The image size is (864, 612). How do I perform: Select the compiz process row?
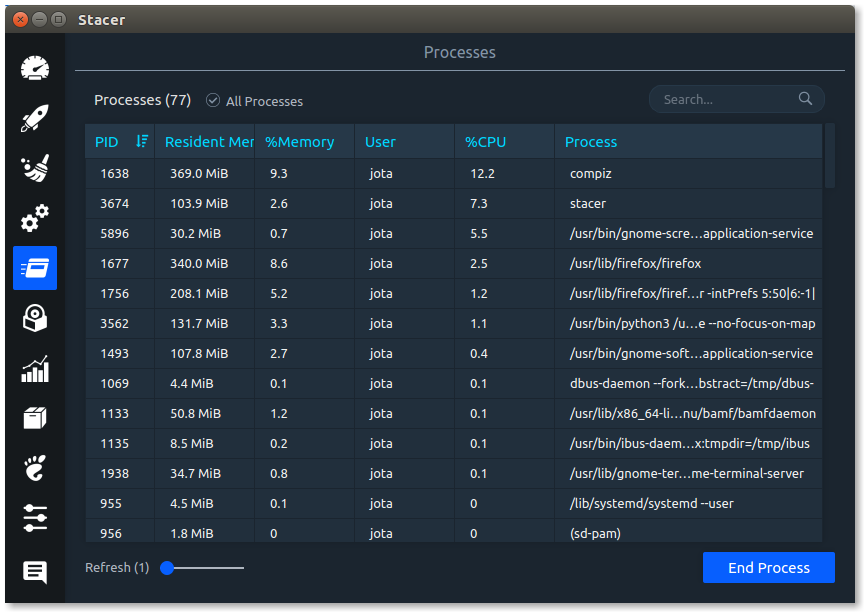pos(453,174)
